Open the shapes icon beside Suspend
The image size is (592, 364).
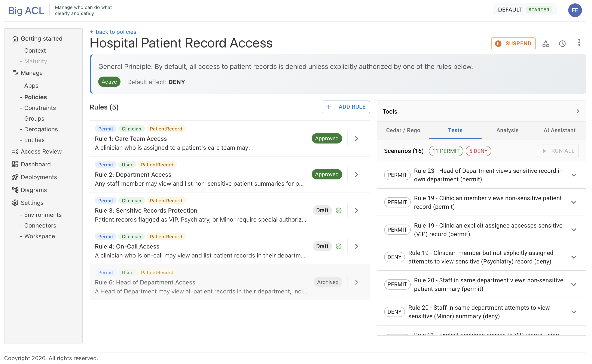pyautogui.click(x=546, y=44)
